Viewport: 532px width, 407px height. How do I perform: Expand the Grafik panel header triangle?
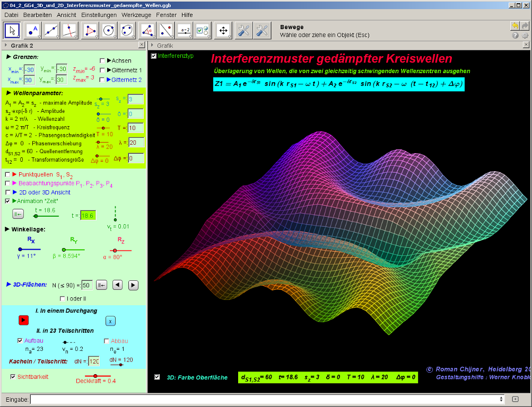(x=152, y=46)
